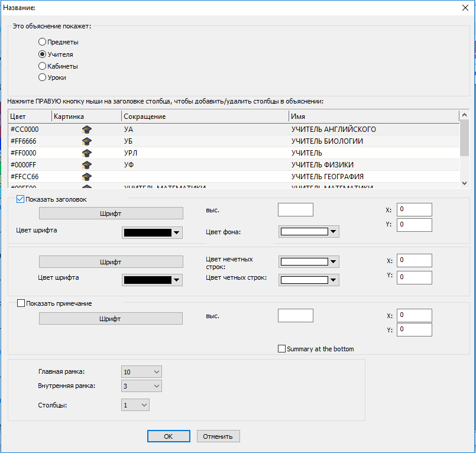Click the header выс. input field
The width and height of the screenshot is (476, 453).
click(295, 210)
